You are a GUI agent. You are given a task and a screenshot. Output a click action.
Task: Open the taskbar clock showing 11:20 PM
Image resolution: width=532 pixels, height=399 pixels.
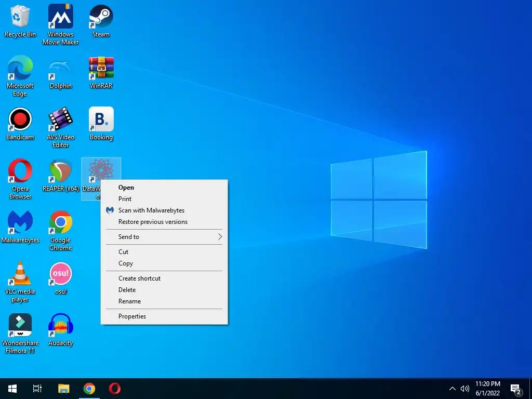[x=487, y=389]
